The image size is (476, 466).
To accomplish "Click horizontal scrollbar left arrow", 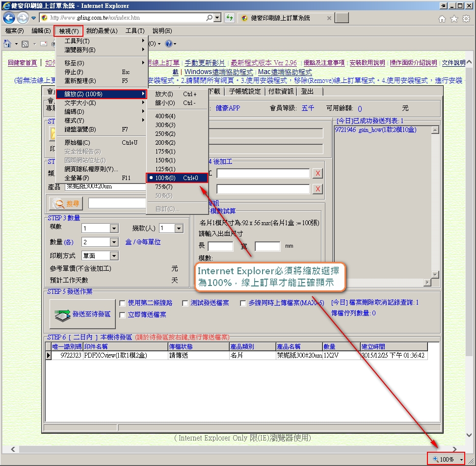I will click(13, 449).
